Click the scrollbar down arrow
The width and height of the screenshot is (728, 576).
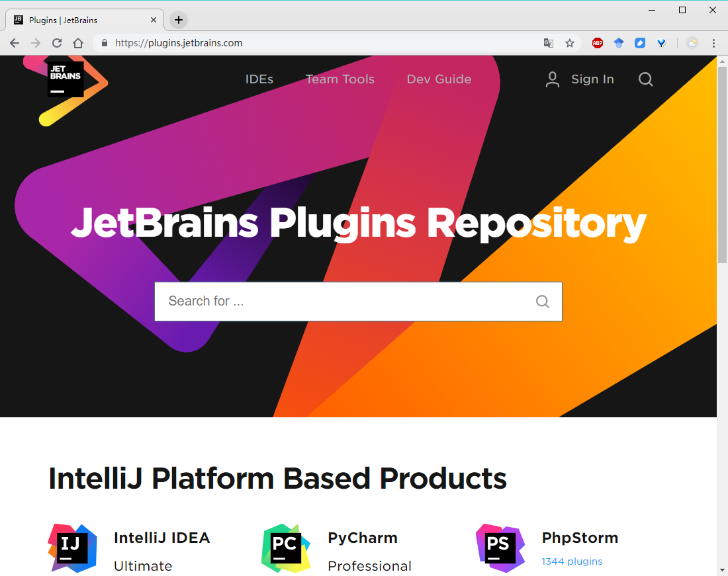point(723,570)
